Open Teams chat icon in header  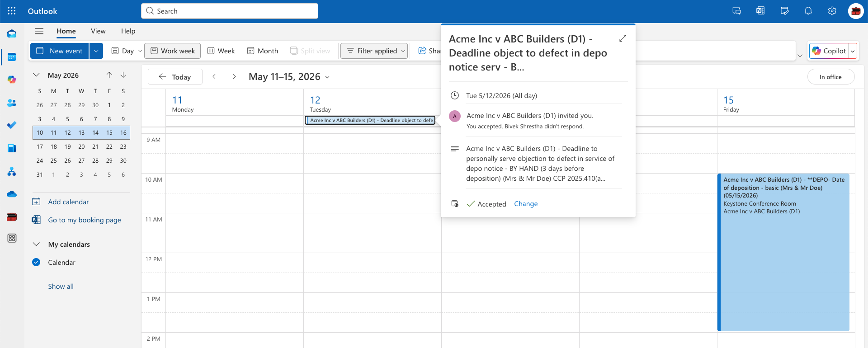737,11
